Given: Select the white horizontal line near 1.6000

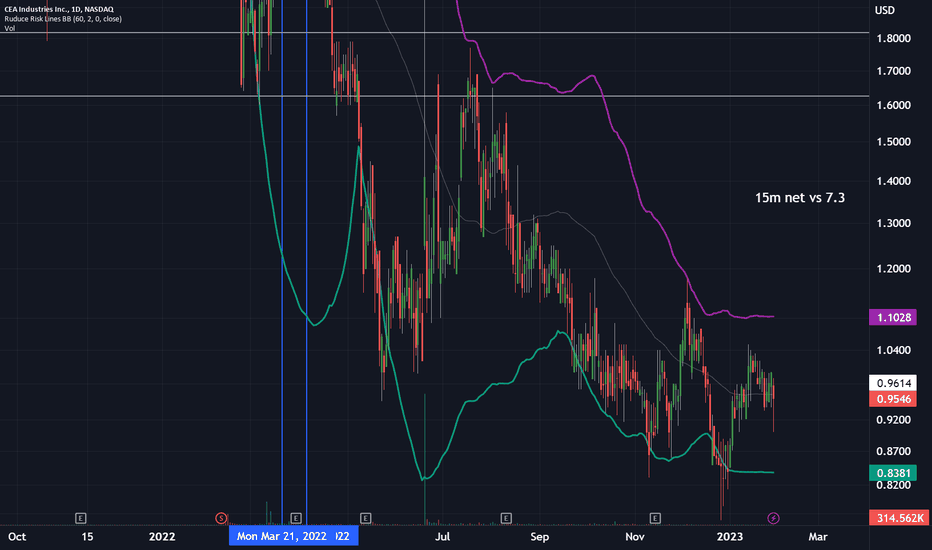Looking at the screenshot, I should coord(434,96).
